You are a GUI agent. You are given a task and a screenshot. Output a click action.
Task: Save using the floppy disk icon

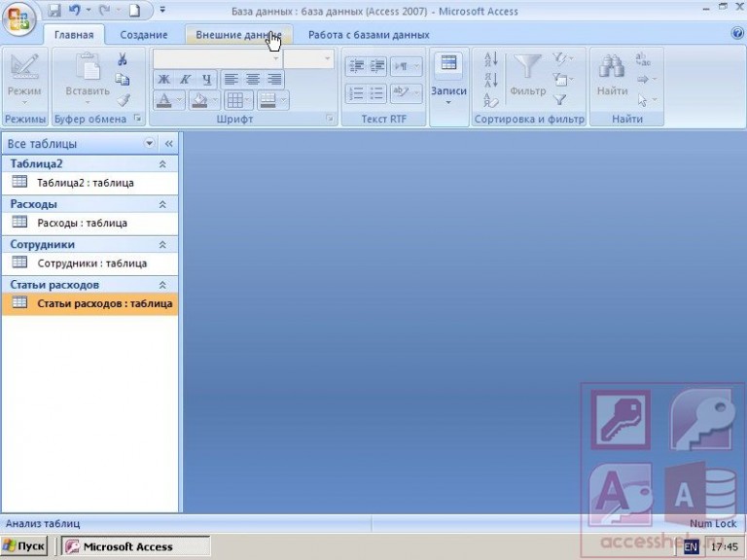point(54,11)
